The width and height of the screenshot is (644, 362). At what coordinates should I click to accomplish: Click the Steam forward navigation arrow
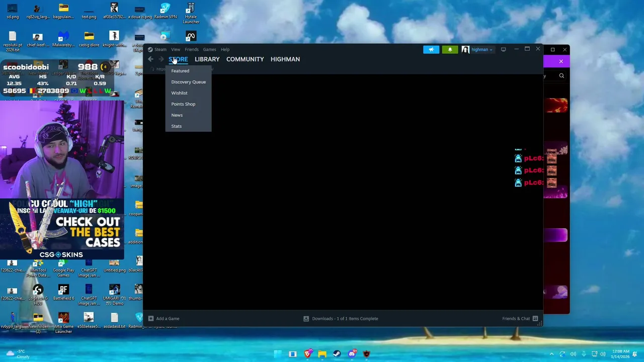point(161,59)
